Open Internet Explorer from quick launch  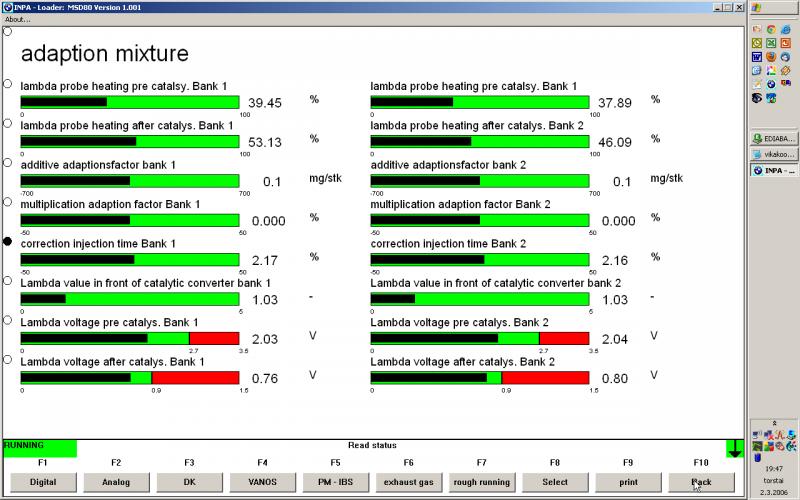785,29
